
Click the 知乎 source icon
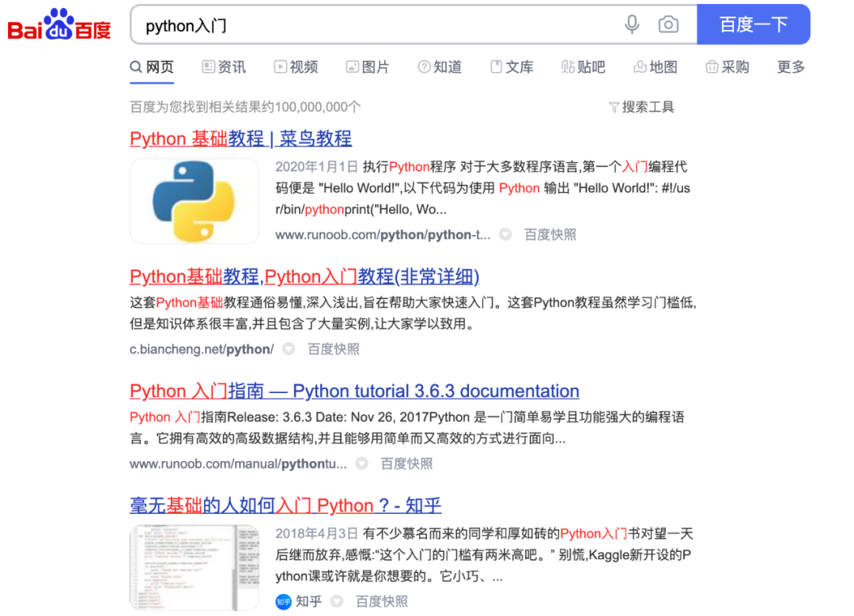point(283,601)
